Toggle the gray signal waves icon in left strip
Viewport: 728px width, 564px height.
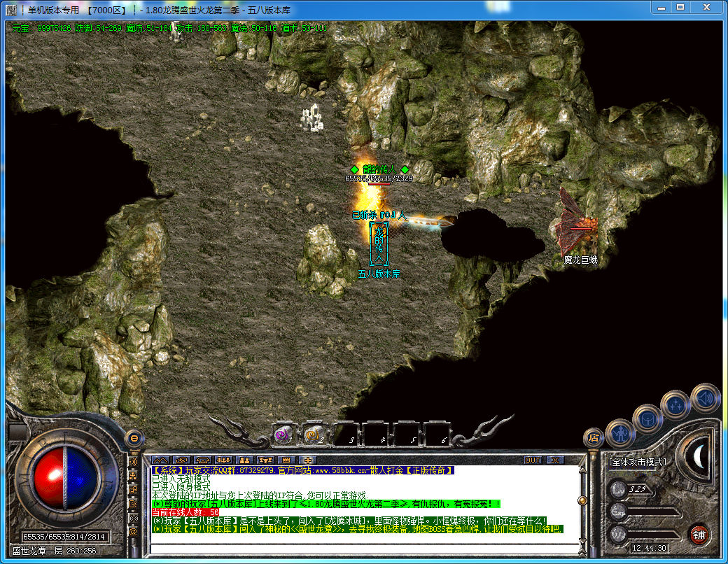point(133,518)
